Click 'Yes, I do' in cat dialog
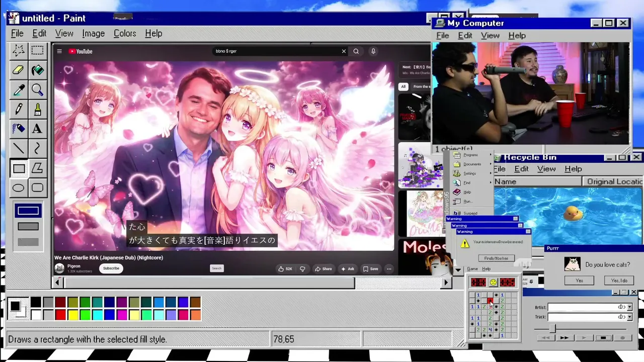Screen dimensions: 644x362 click(619, 281)
